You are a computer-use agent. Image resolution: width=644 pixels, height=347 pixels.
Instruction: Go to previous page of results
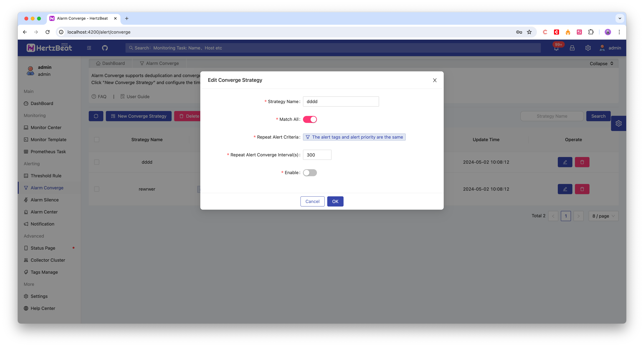tap(553, 216)
